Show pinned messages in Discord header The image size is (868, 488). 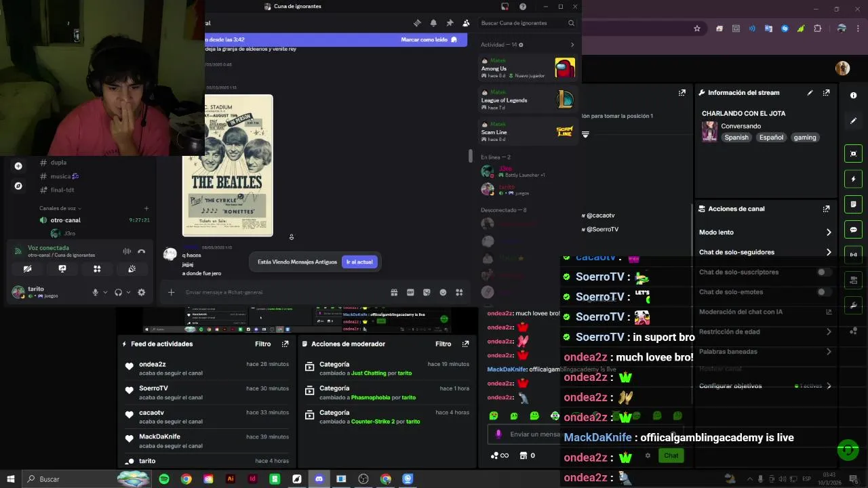(450, 23)
